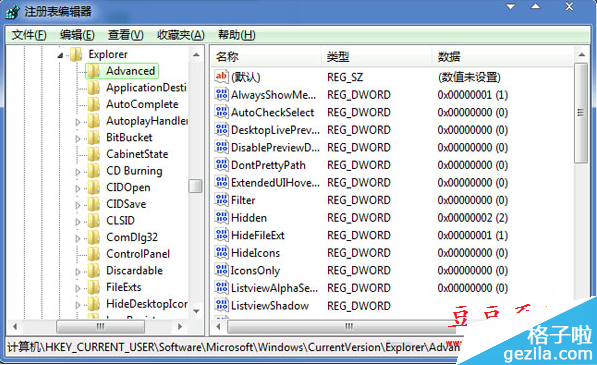Click tree pane scroll down arrow

(x=196, y=311)
